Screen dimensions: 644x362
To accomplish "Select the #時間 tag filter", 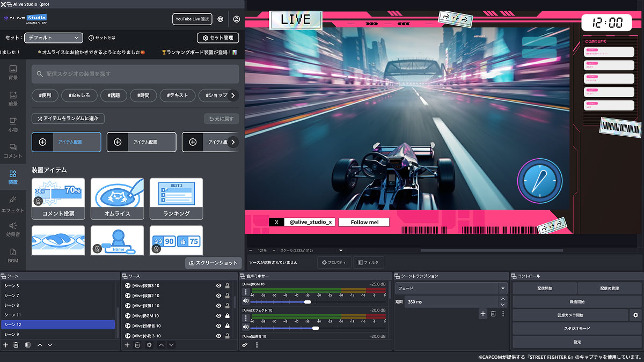I will pos(144,95).
